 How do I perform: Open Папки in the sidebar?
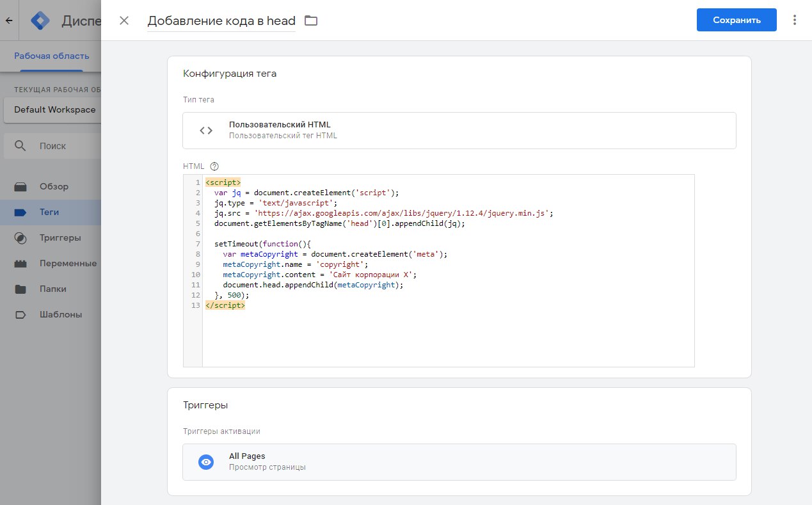[x=51, y=289]
